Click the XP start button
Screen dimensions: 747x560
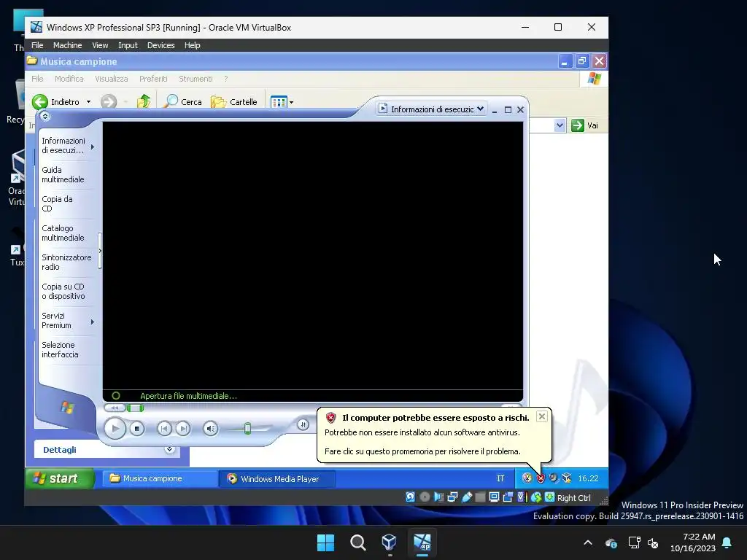point(60,478)
